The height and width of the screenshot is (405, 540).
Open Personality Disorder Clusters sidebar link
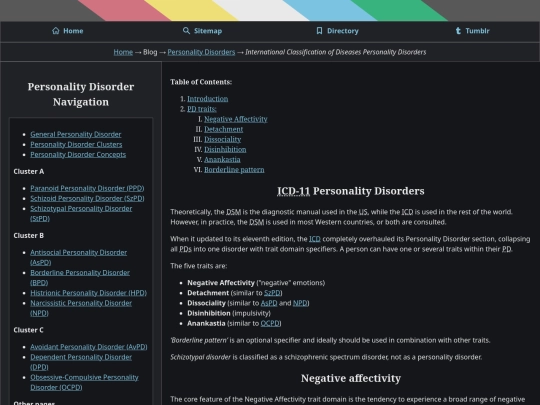pyautogui.click(x=76, y=144)
